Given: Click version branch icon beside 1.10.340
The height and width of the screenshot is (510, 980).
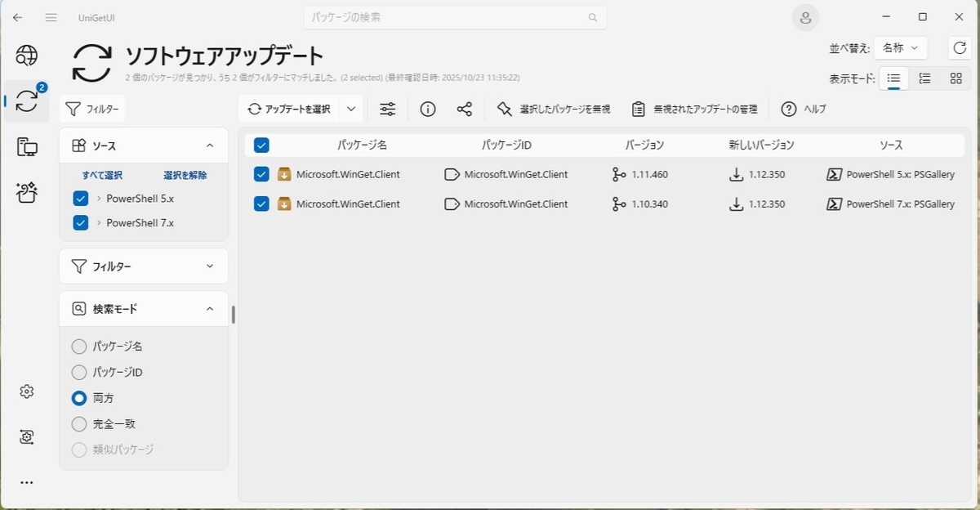Looking at the screenshot, I should coord(619,204).
